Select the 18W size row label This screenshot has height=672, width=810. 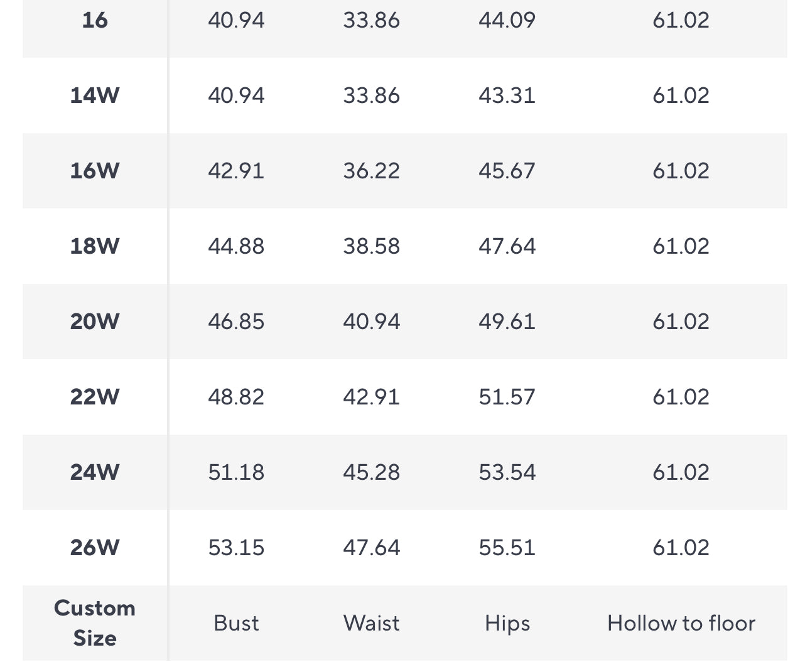tap(95, 246)
